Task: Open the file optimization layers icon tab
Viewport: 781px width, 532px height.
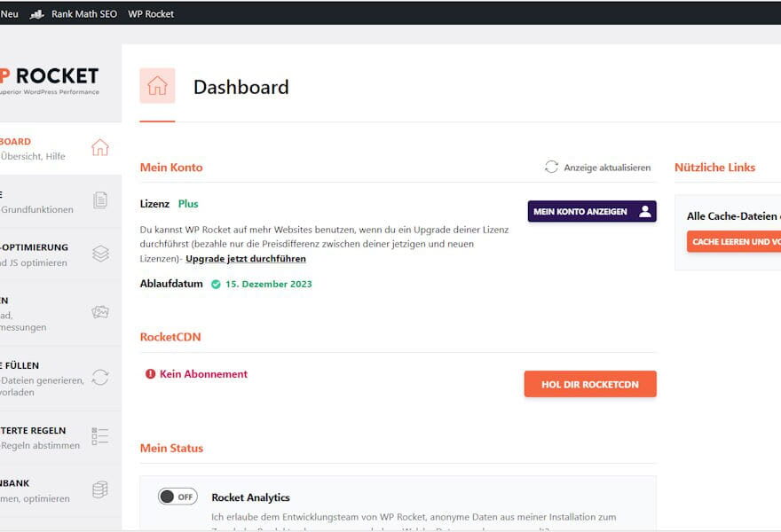Action: tap(100, 254)
